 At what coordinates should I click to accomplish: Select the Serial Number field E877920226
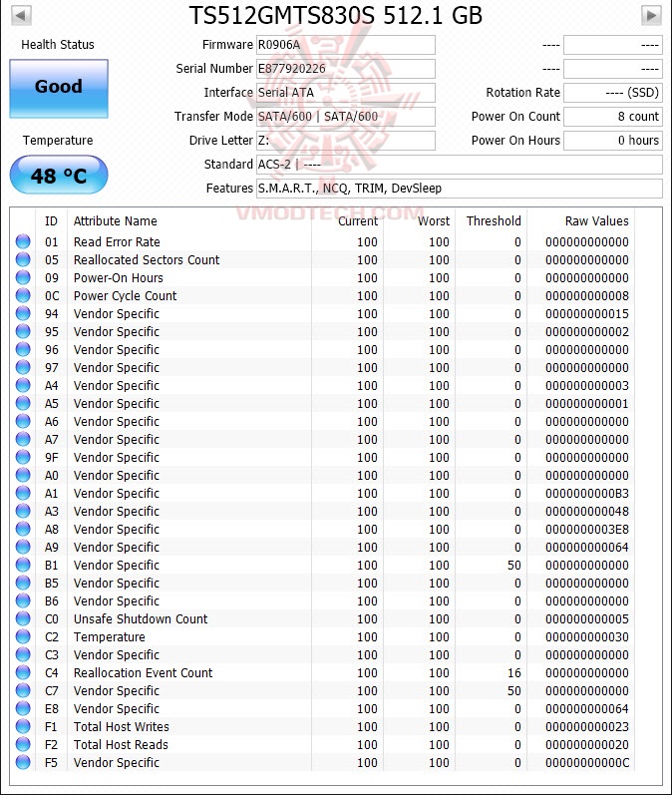pyautogui.click(x=346, y=69)
